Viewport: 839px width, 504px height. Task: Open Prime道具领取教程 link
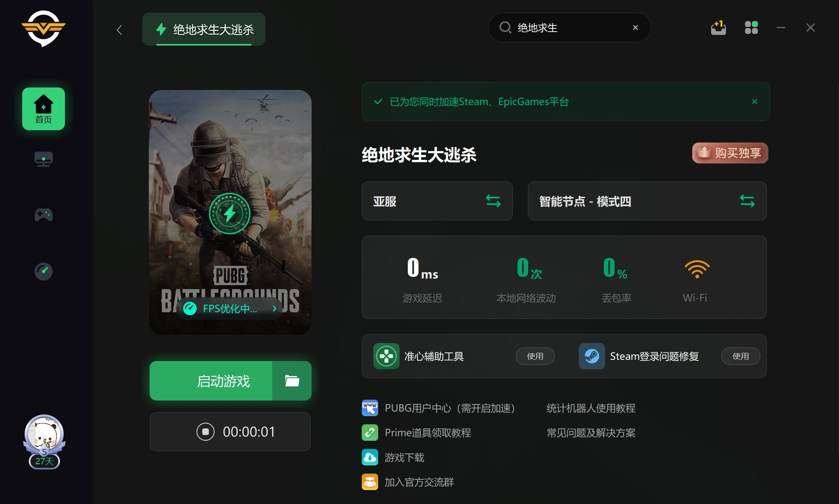click(428, 433)
